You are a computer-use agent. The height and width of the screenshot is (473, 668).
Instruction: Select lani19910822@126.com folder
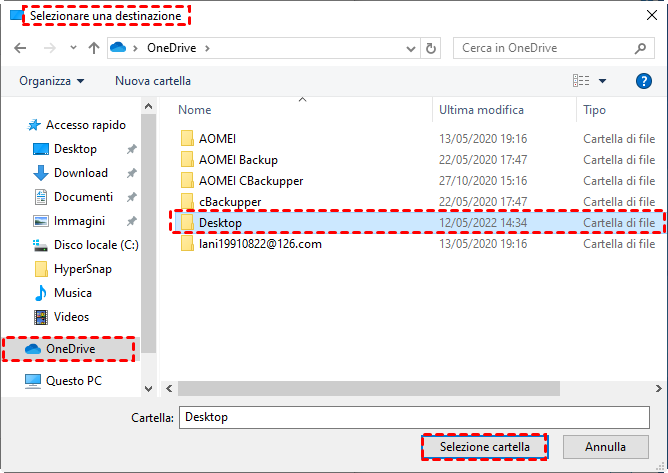(260, 244)
